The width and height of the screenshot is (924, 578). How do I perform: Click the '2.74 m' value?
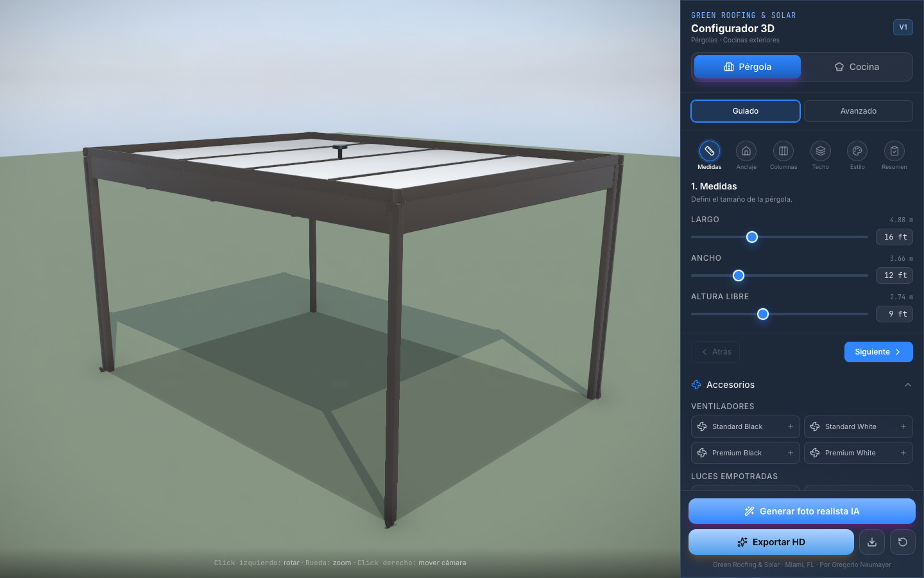pyautogui.click(x=901, y=297)
